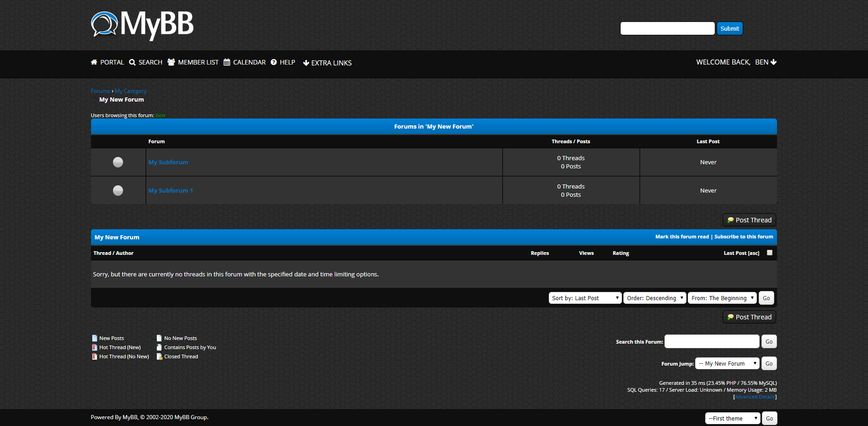Viewport: 868px width, 426px height.
Task: Click the My Subforum status icon
Action: pos(118,162)
